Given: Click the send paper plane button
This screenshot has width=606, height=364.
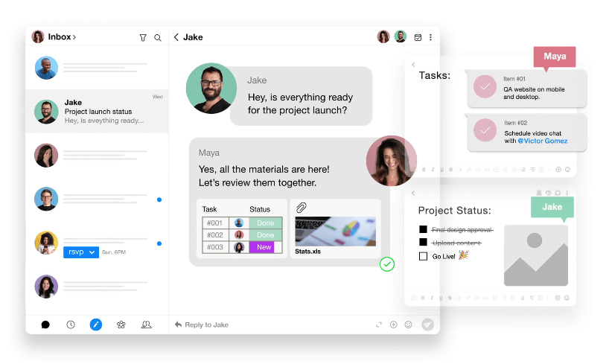Looking at the screenshot, I should 427,325.
